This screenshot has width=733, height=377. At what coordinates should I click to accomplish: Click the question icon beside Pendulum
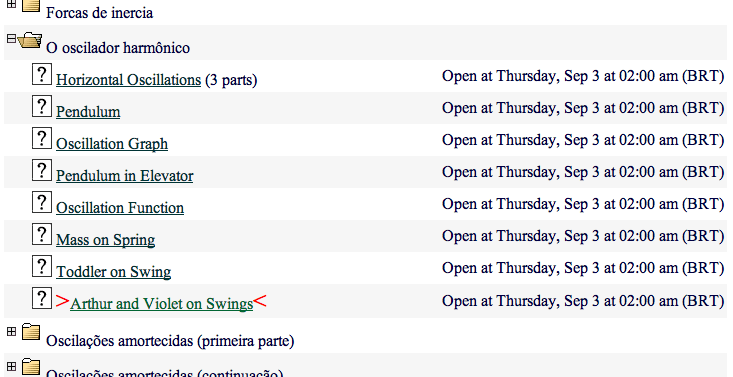42,107
